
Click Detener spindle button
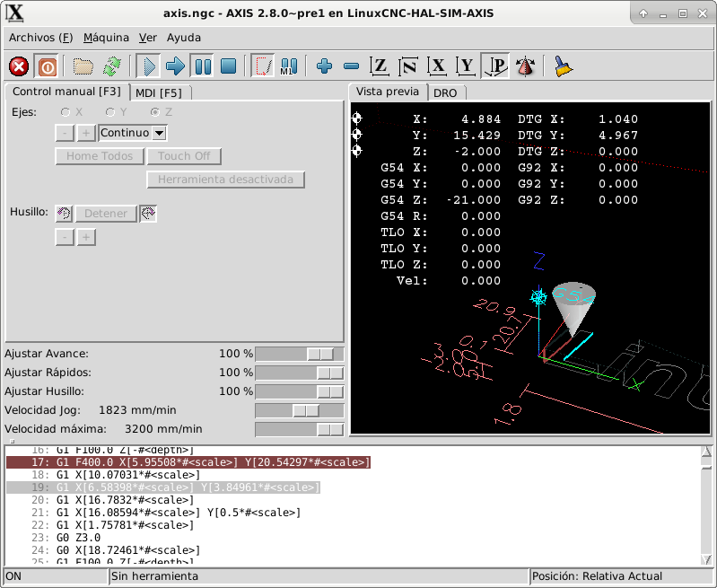[106, 214]
